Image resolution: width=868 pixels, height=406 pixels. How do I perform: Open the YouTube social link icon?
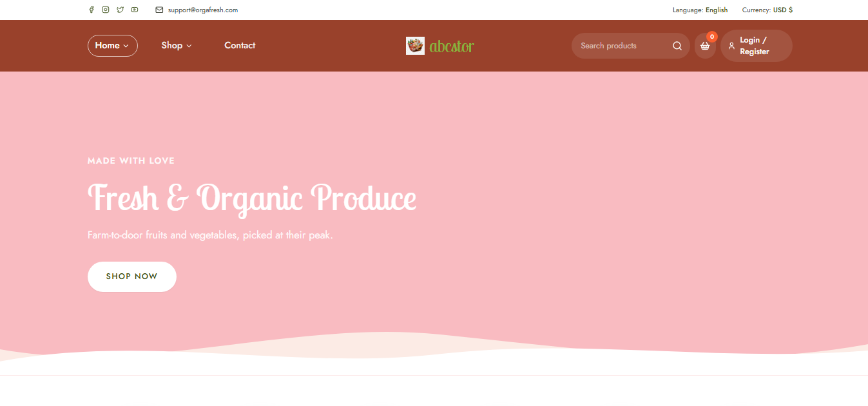coord(135,10)
